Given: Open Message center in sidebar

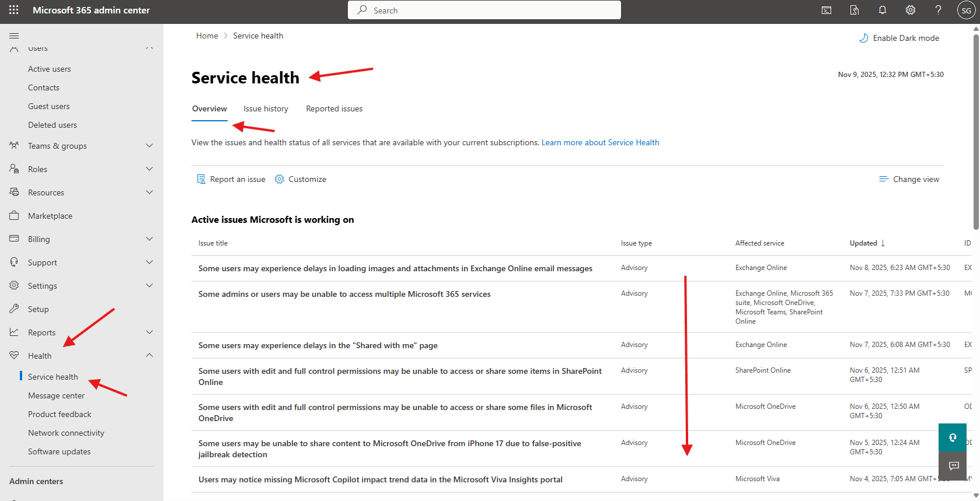Looking at the screenshot, I should tap(57, 395).
